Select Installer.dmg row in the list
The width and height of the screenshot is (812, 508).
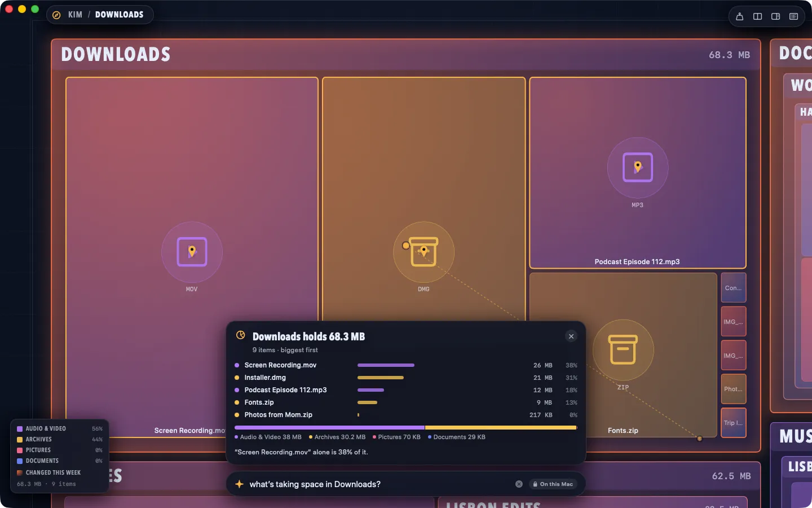[x=406, y=378]
